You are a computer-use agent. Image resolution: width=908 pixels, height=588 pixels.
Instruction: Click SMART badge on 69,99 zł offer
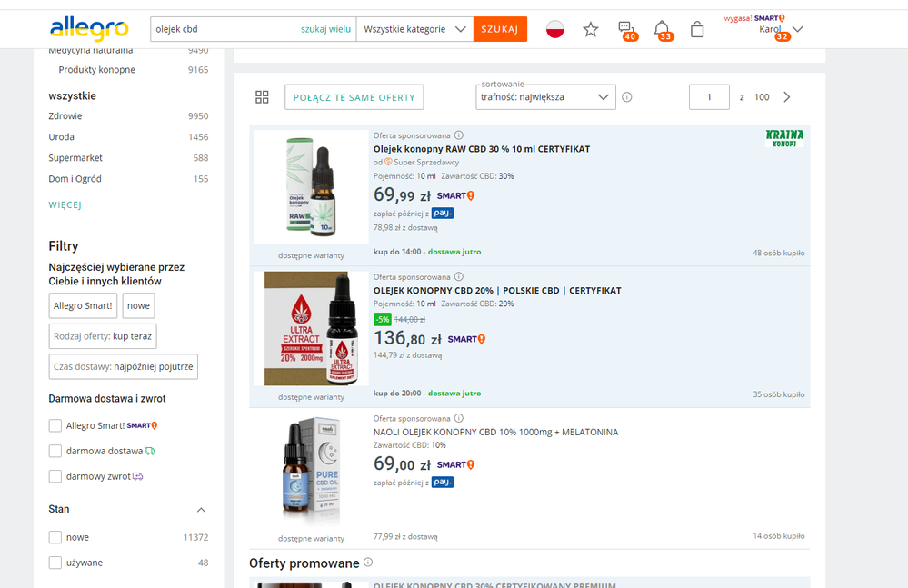point(455,195)
